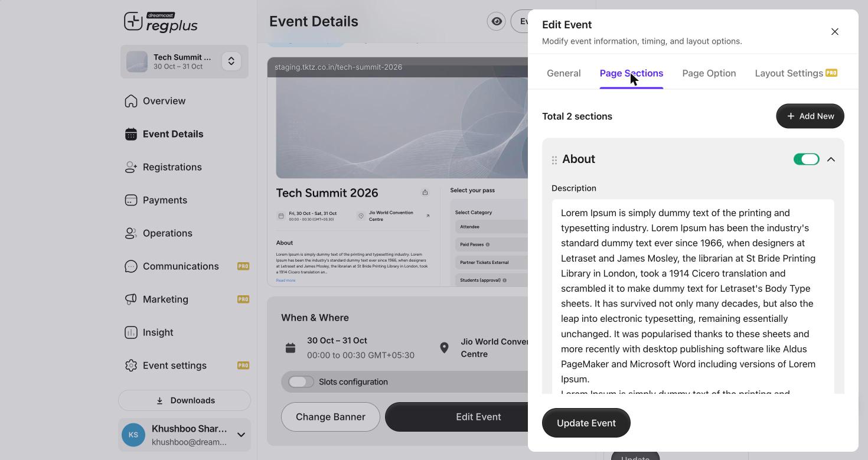The height and width of the screenshot is (460, 868).
Task: Close the Edit Event panel
Action: point(835,32)
